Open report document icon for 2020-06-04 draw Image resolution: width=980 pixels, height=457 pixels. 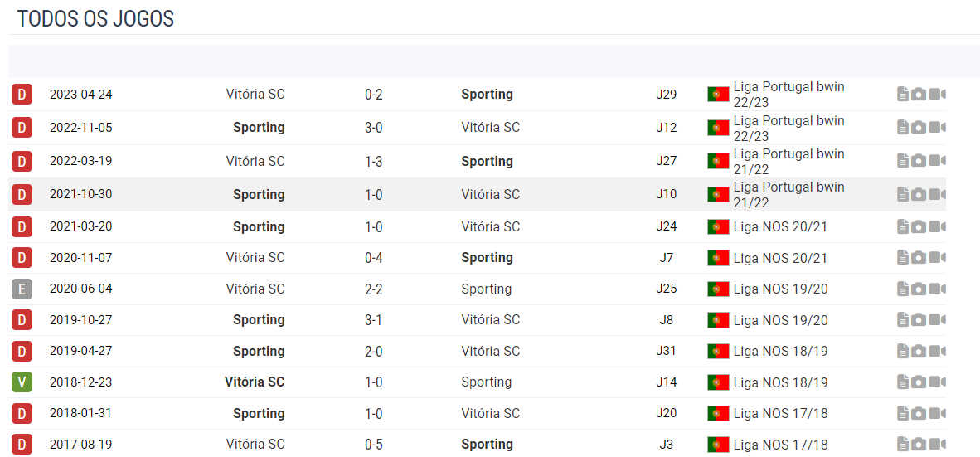(x=902, y=289)
